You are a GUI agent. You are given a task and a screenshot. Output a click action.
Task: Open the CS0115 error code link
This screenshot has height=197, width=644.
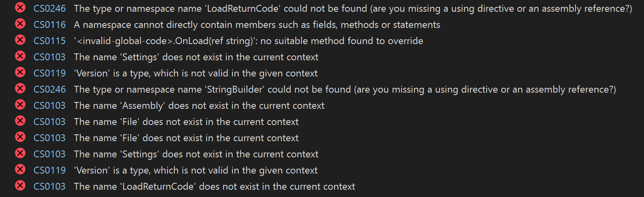click(x=50, y=41)
